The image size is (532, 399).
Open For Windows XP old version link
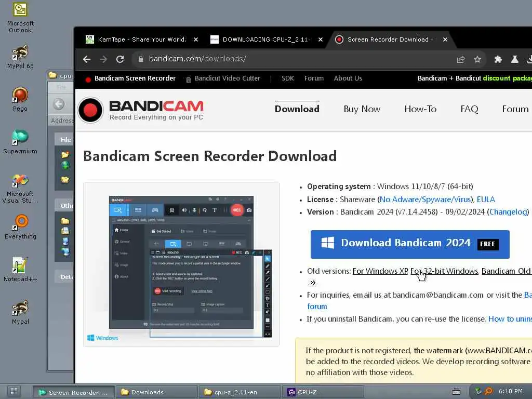[x=380, y=271]
